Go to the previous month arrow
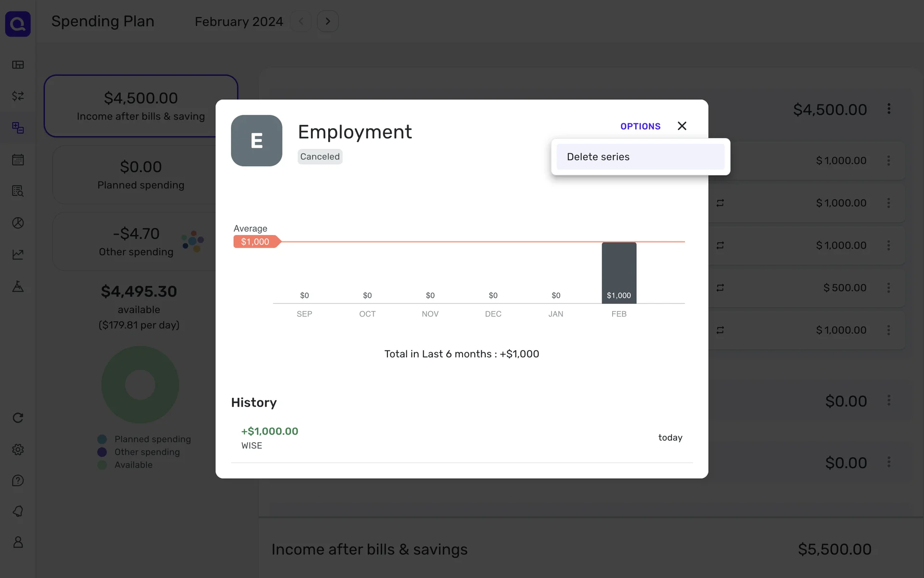Viewport: 924px width, 578px height. click(301, 21)
